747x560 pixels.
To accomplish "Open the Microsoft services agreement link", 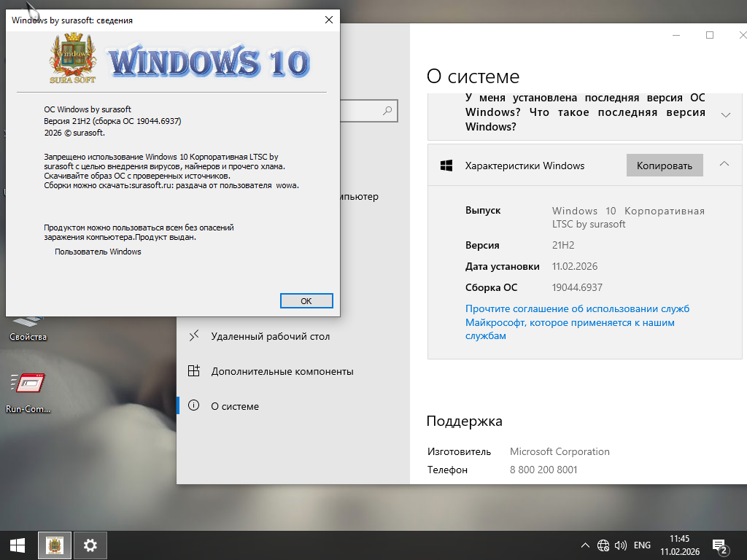I will pos(577,322).
